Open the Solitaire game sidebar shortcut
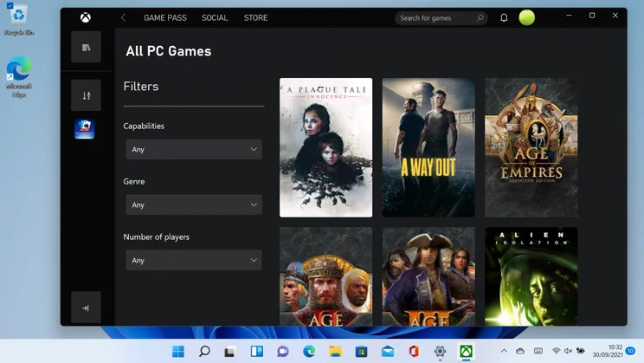 tap(85, 129)
